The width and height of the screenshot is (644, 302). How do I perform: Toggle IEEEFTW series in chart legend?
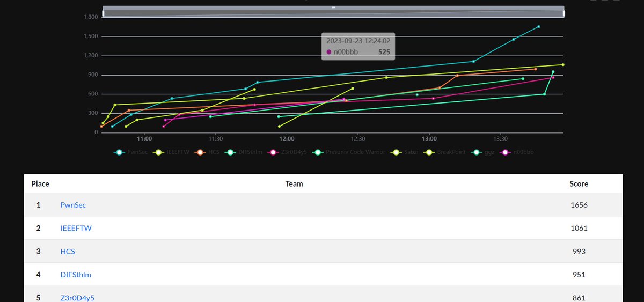[x=171, y=152]
